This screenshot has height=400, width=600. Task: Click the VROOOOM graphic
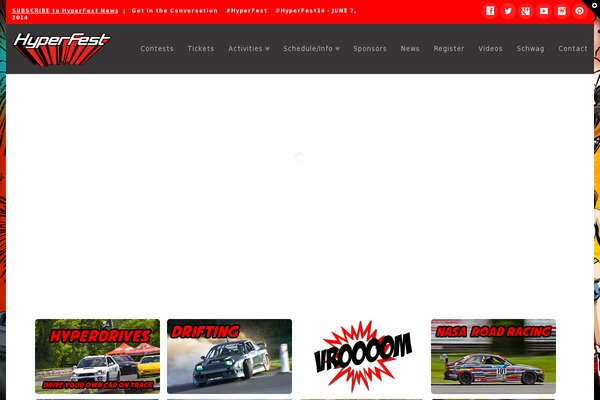point(362,357)
